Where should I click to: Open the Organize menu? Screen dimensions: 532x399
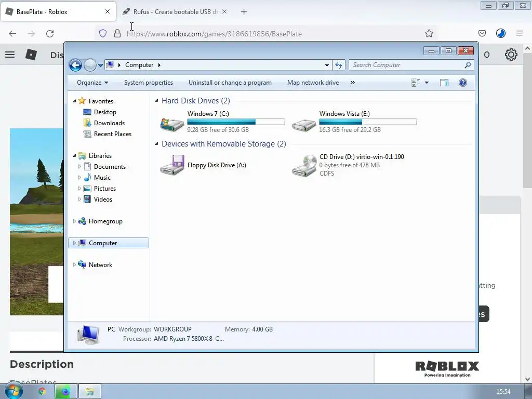pos(92,83)
